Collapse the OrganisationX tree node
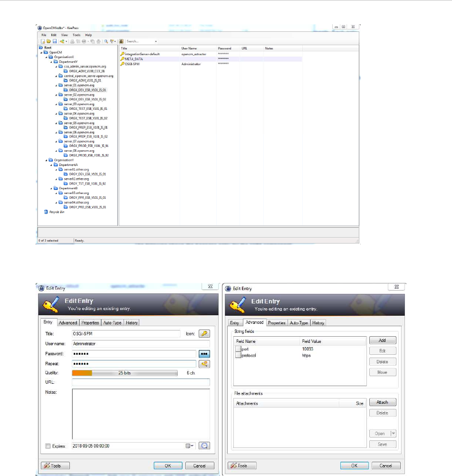 click(x=47, y=57)
